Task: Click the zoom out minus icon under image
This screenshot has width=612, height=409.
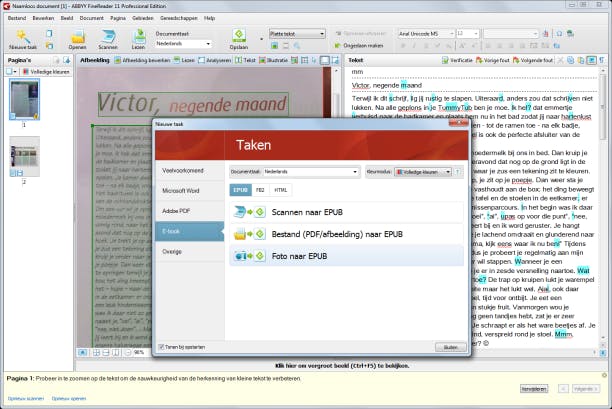Action: click(x=128, y=352)
